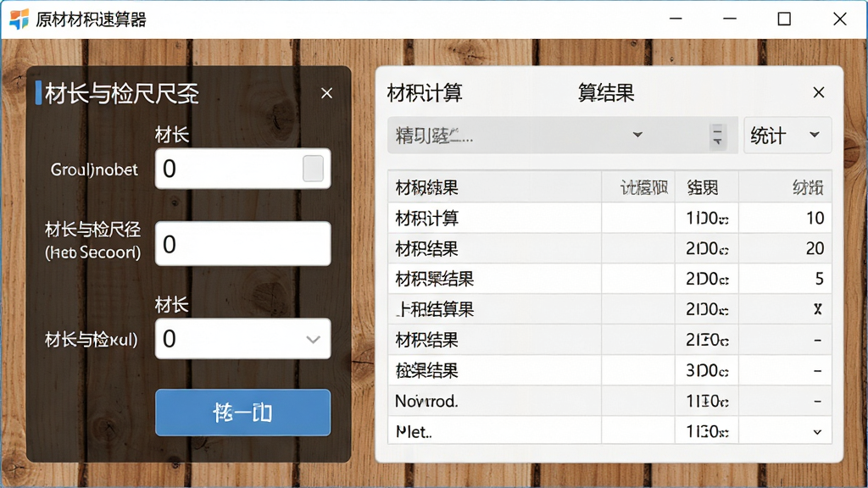Close the 材积计算 results panel
This screenshot has height=488, width=868.
coord(819,92)
